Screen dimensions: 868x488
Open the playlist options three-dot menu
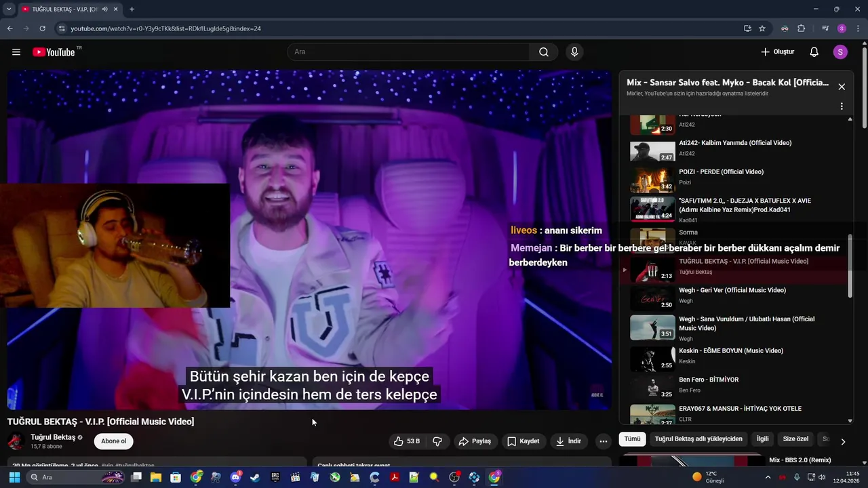click(842, 106)
